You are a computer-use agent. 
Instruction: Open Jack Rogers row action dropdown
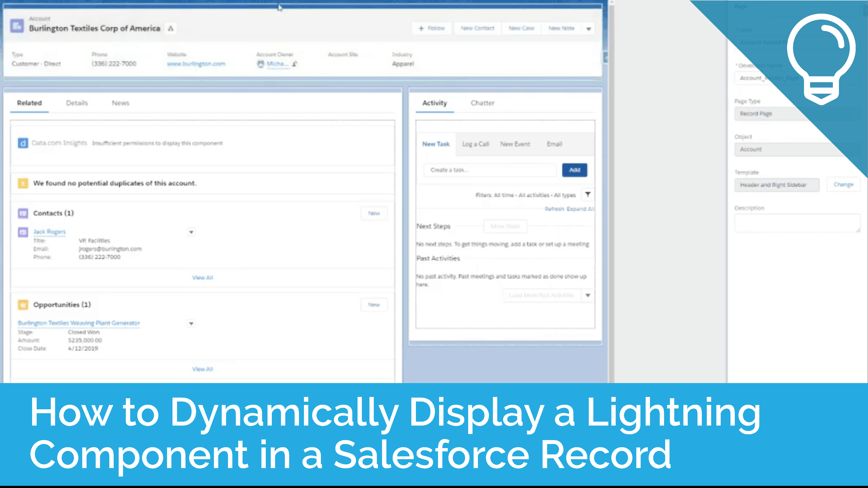191,232
